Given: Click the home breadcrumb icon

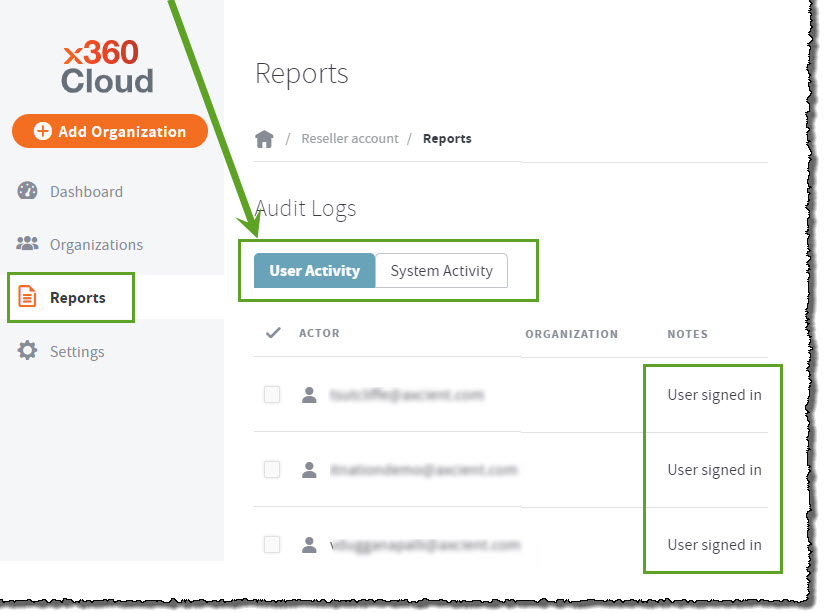Looking at the screenshot, I should [x=264, y=139].
